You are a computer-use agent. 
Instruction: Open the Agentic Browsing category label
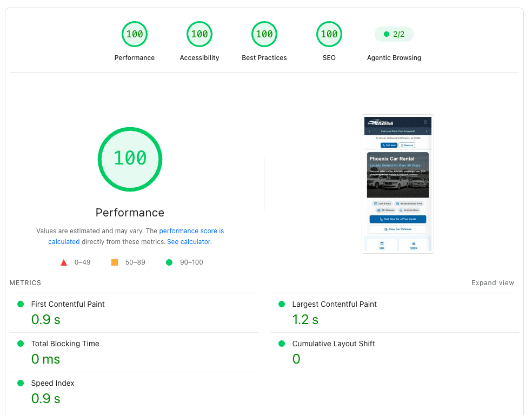(x=394, y=58)
